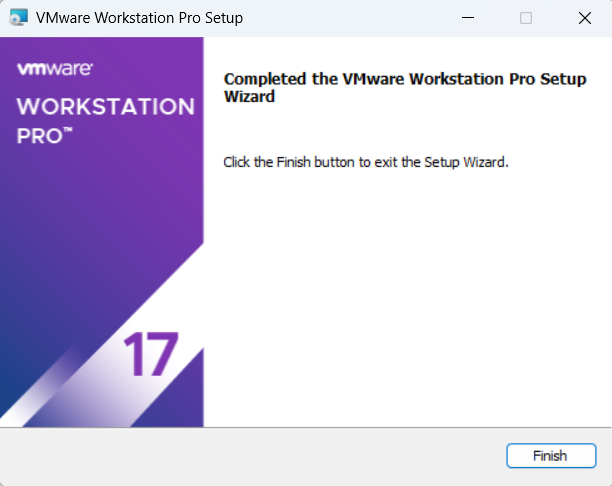The width and height of the screenshot is (612, 486).
Task: Minimize the Setup wizard window
Action: click(x=468, y=18)
